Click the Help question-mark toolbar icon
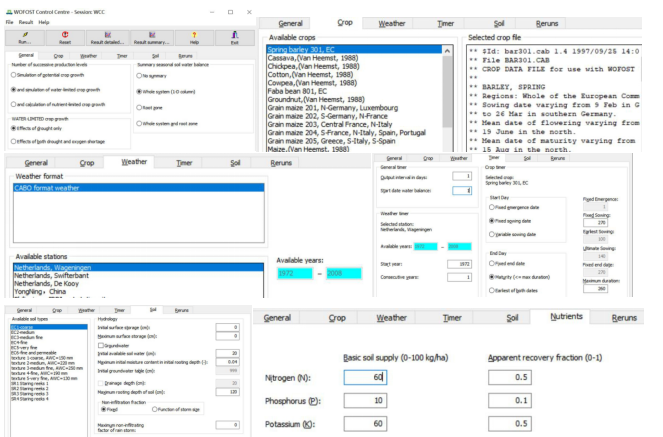Screen dimensions: 663x437 click(x=194, y=38)
